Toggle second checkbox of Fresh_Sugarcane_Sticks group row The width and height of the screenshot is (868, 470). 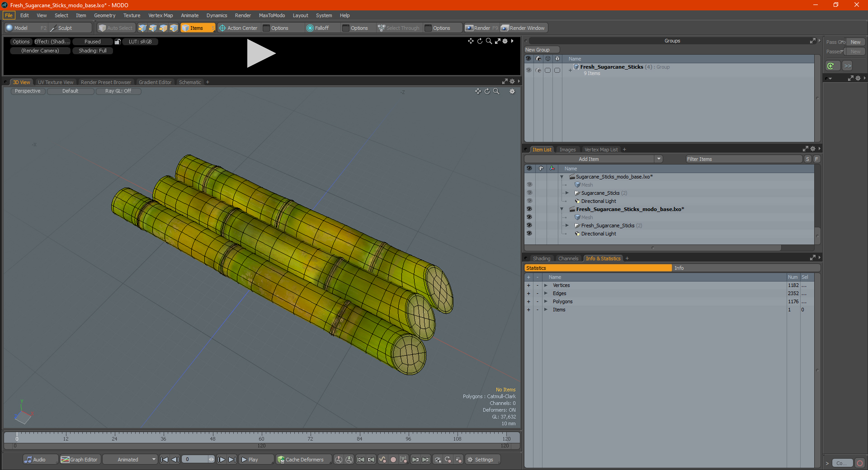(557, 70)
